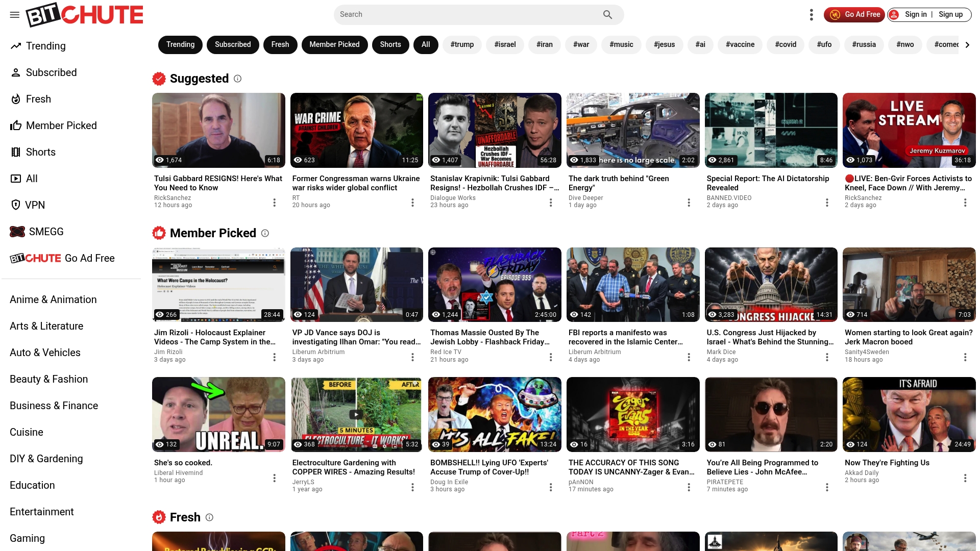Image resolution: width=980 pixels, height=551 pixels.
Task: Open the Gaming category
Action: pyautogui.click(x=28, y=538)
